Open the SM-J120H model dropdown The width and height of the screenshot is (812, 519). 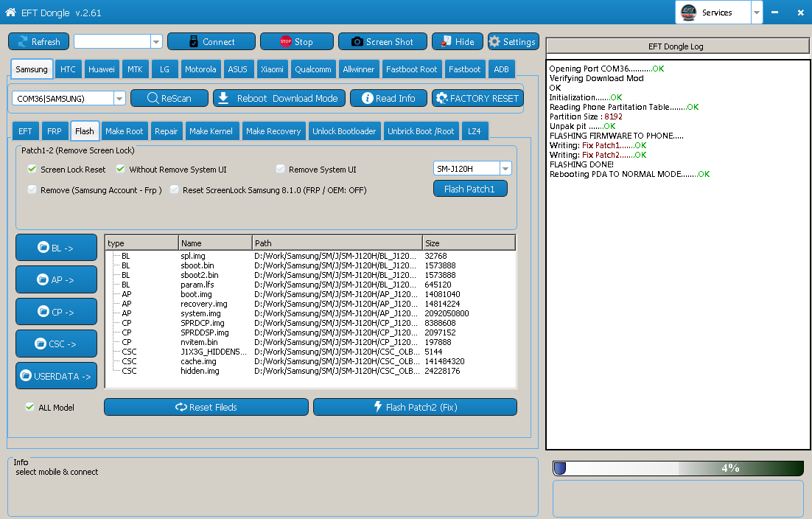(505, 168)
